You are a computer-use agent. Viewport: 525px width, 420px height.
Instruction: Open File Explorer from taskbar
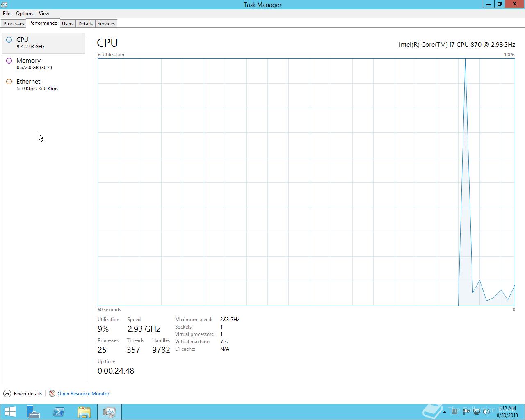(x=84, y=412)
